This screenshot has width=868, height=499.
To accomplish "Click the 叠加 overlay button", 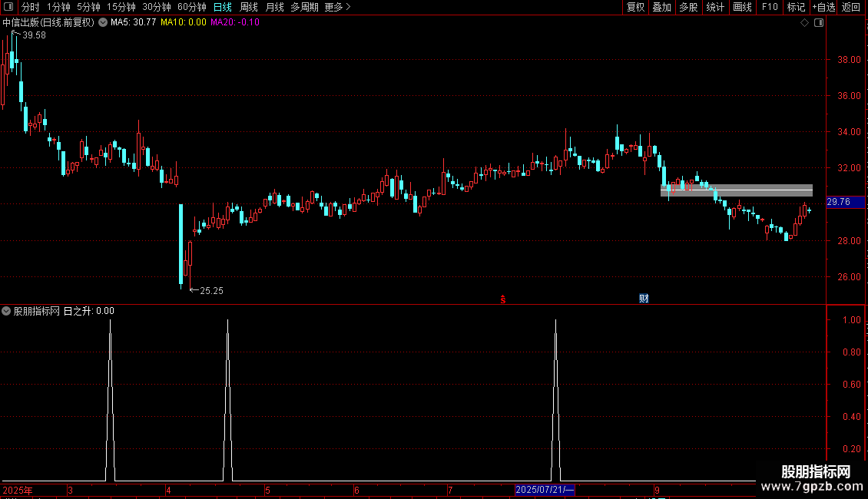I will tap(662, 7).
